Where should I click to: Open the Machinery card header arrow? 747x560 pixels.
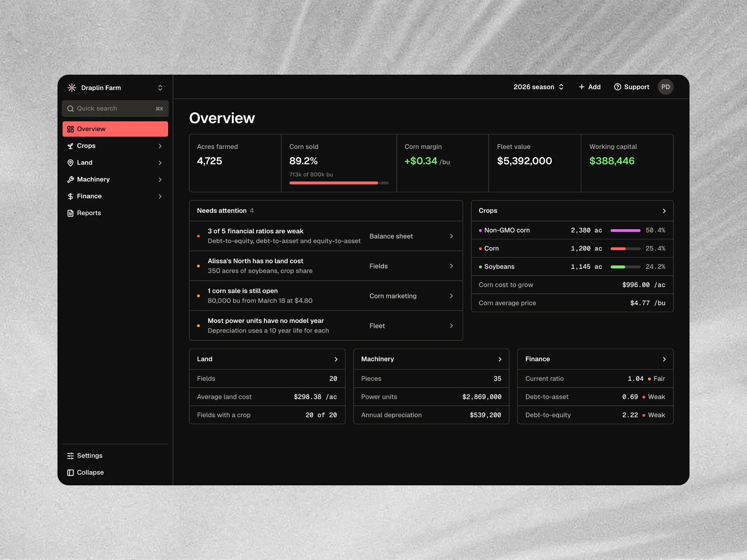(x=500, y=359)
